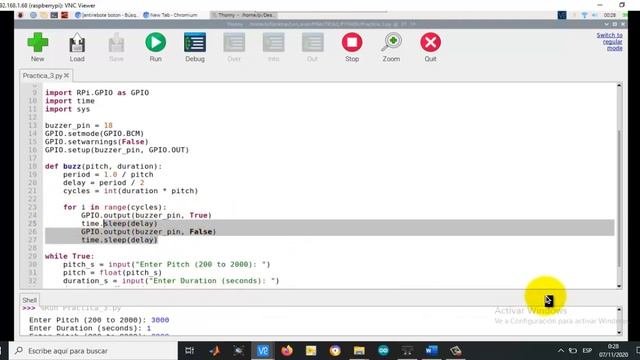Show hidden tray icons chevron in Windows taskbar
Image resolution: width=640 pixels, height=360 pixels.
pos(561,351)
